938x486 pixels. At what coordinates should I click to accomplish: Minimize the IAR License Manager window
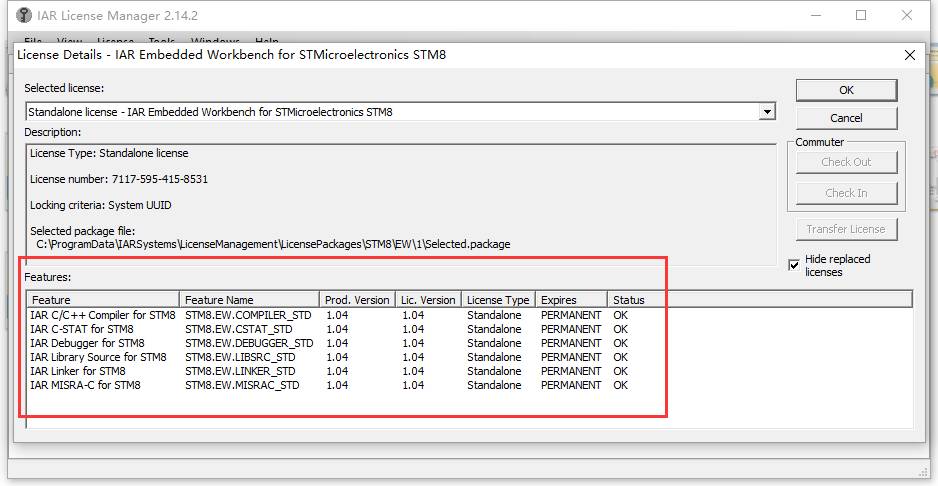(x=817, y=16)
